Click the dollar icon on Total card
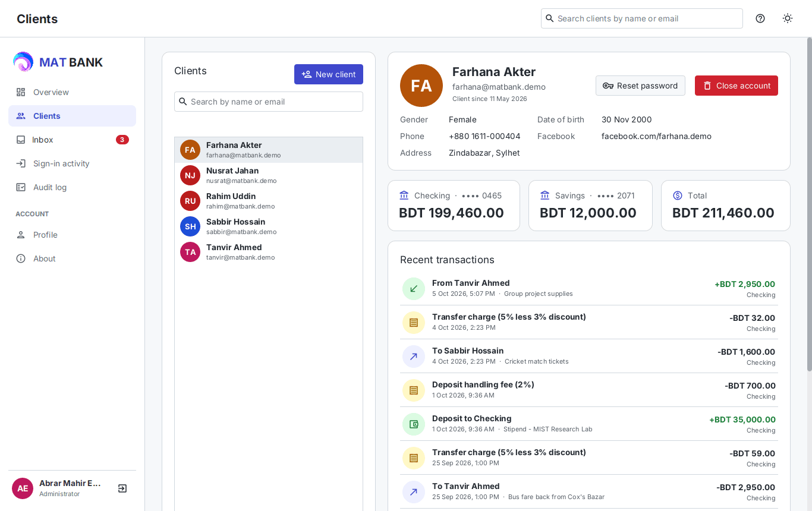812x511 pixels. click(x=678, y=195)
